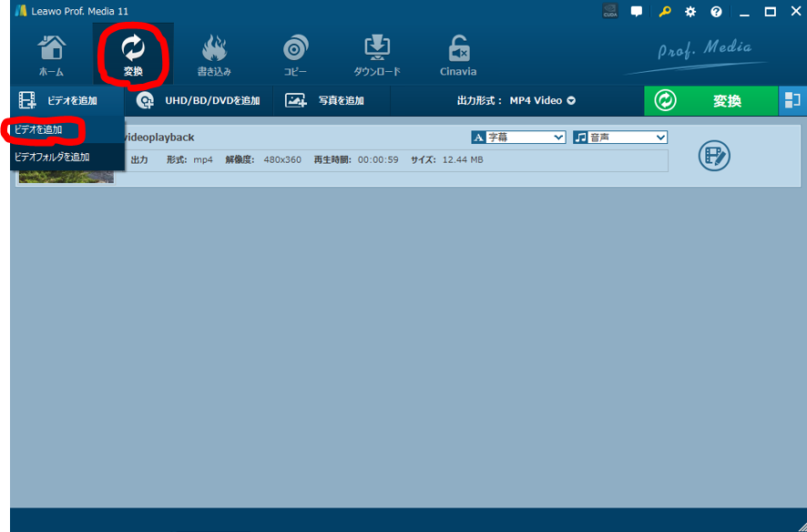807x532 pixels.
Task: Expand the subtitle (字幕) dropdown
Action: [518, 138]
